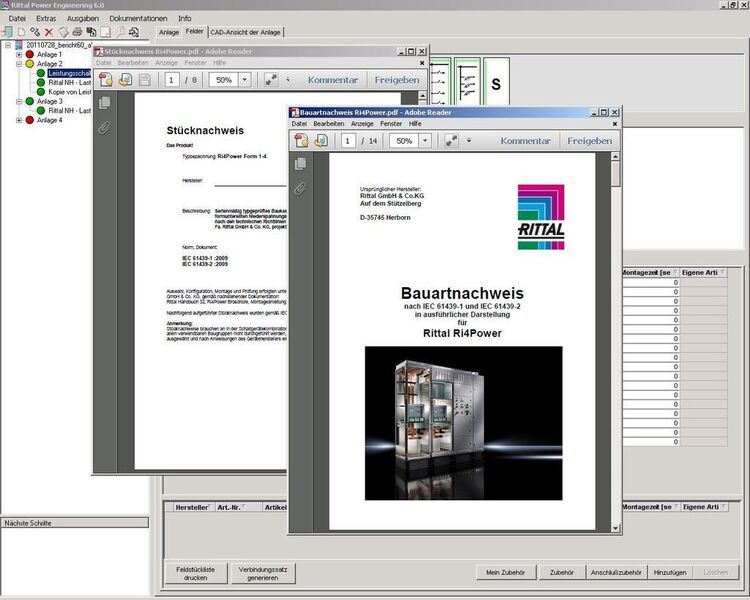Click the exit door icon in Rittal toolbar

pos(8,32)
